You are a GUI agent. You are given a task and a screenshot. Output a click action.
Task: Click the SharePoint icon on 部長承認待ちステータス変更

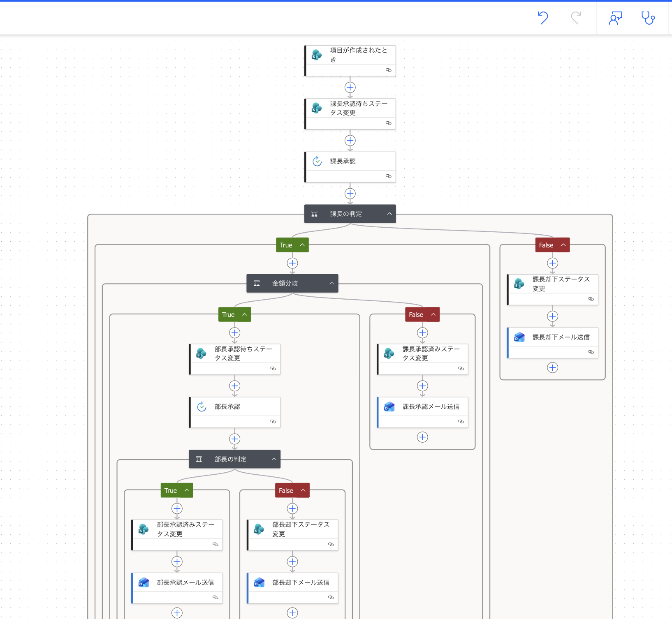[x=201, y=353]
